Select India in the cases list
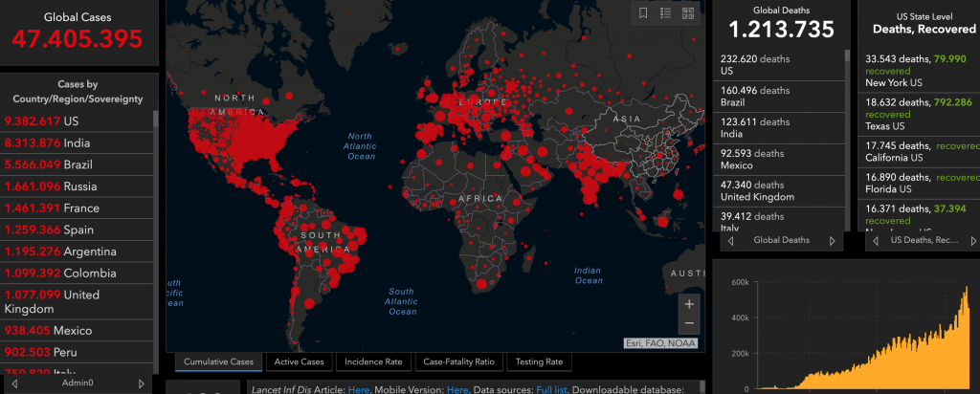 (x=77, y=143)
